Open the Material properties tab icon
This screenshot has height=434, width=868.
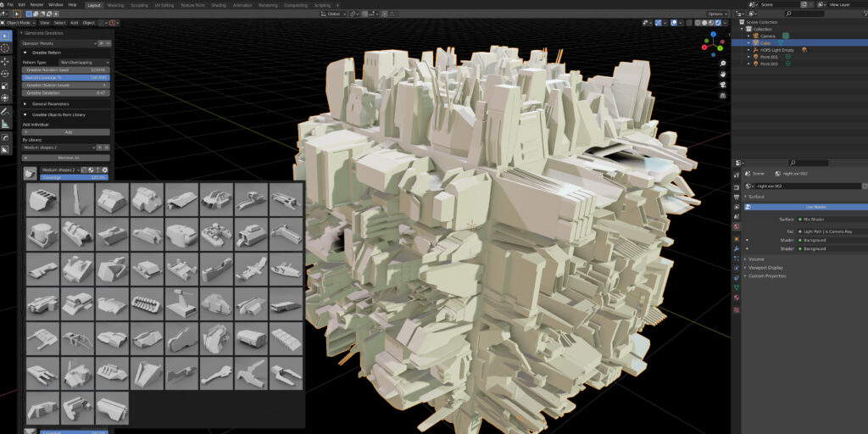(x=737, y=298)
